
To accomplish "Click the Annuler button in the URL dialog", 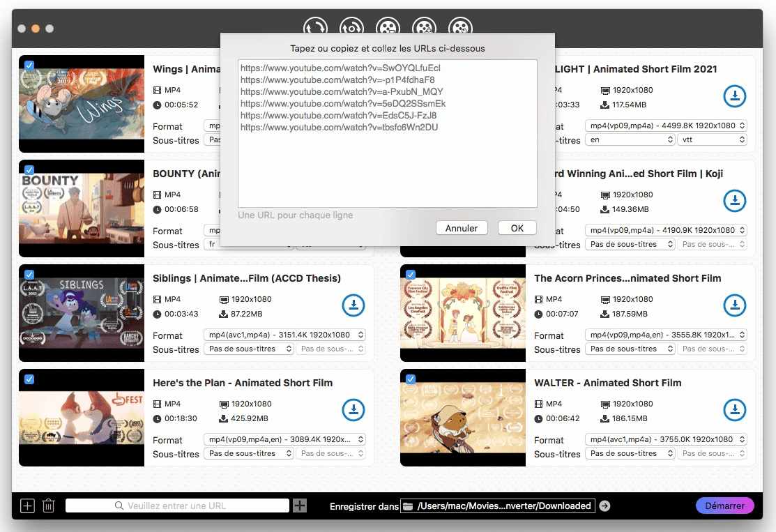I will point(462,228).
